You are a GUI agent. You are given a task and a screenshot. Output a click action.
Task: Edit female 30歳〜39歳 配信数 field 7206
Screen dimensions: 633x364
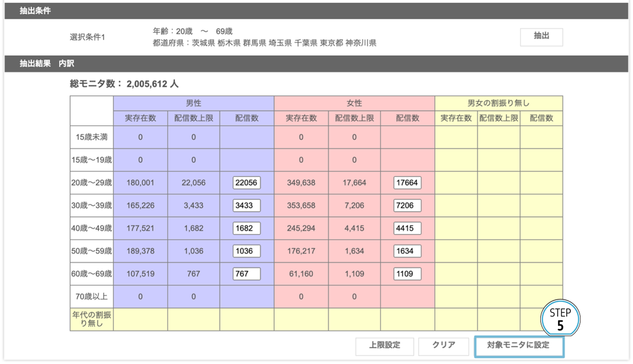407,206
